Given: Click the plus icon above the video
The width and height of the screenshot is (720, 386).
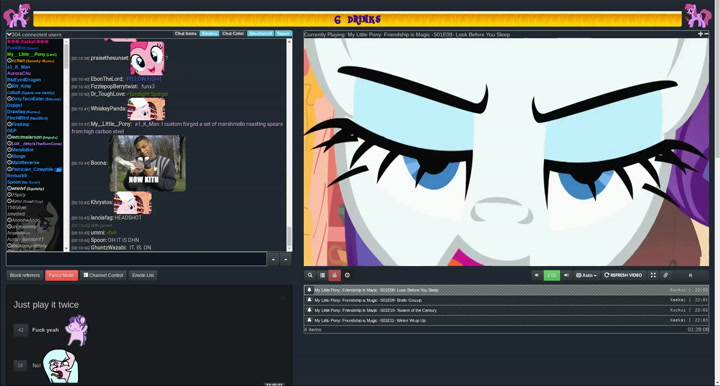Looking at the screenshot, I should pyautogui.click(x=700, y=34).
